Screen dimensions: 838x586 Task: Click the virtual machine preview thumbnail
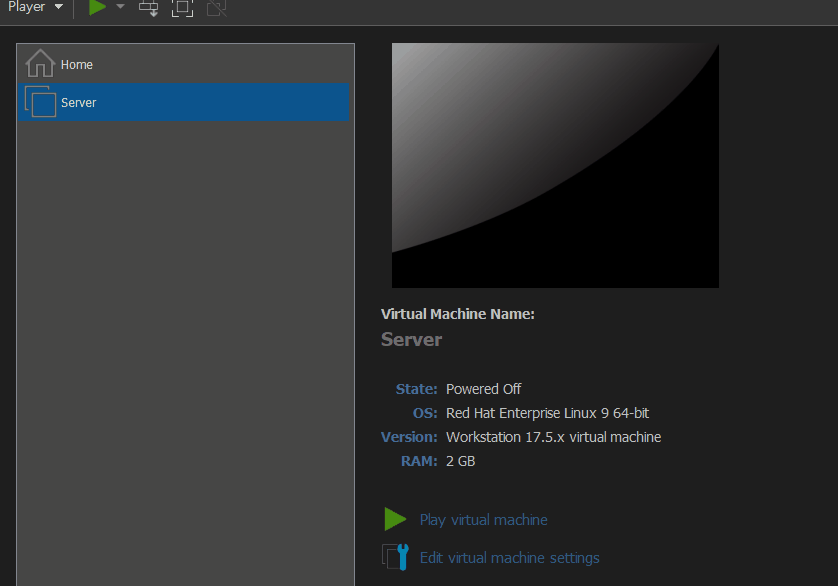point(555,166)
